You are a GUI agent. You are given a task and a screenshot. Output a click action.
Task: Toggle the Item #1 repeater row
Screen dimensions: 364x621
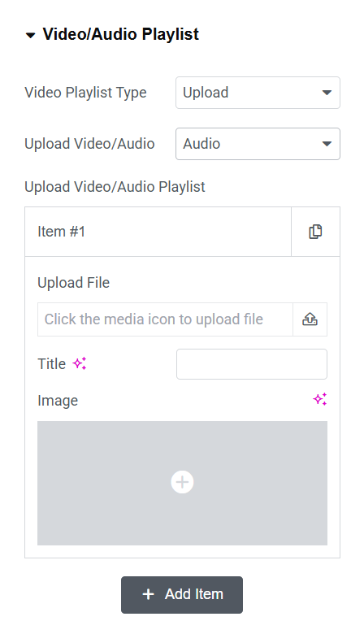coord(158,232)
